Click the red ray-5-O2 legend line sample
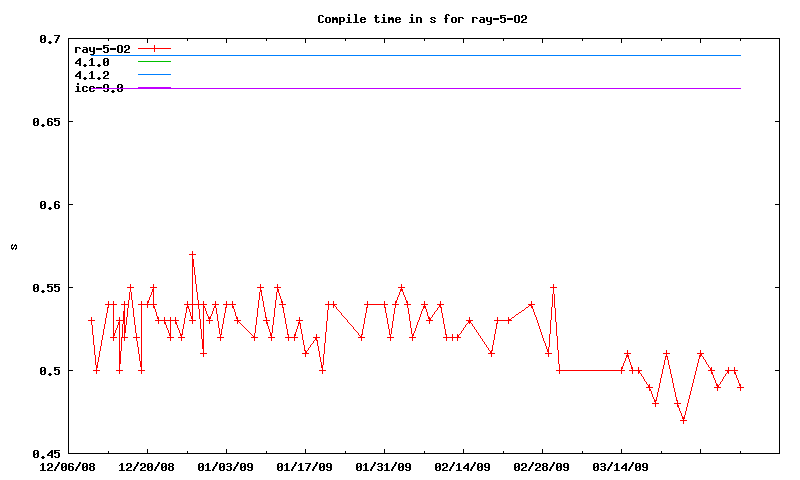This screenshot has height=480, width=800. click(155, 48)
